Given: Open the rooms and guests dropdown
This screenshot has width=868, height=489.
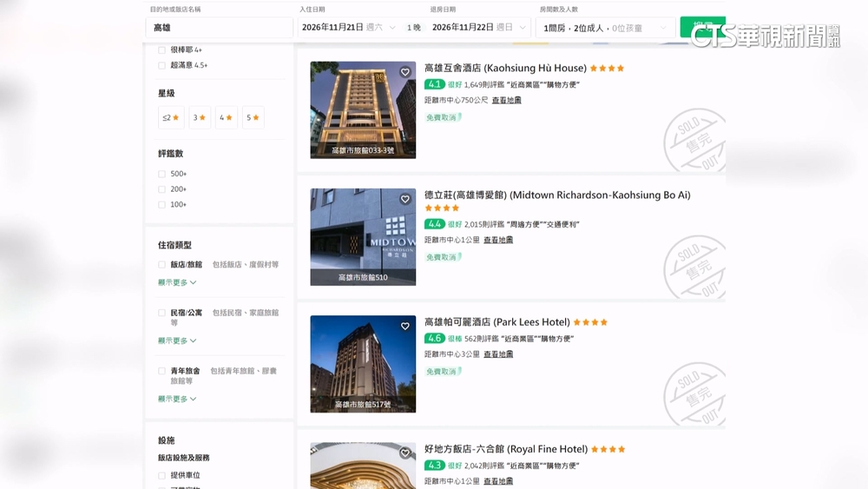Looking at the screenshot, I should click(x=605, y=28).
